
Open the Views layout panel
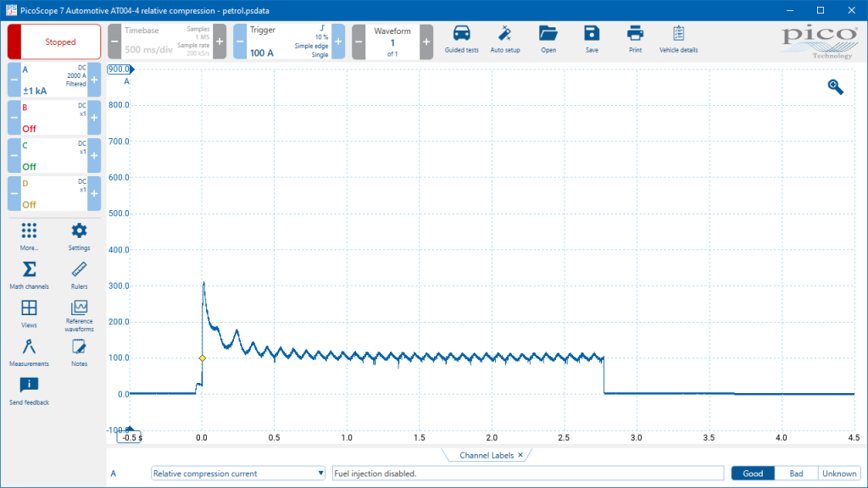click(x=29, y=313)
